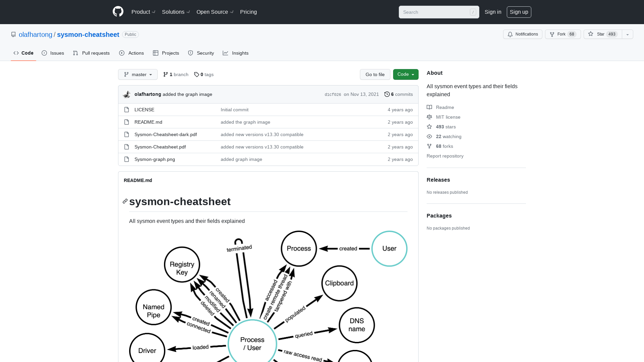Click the bell icon in Notifications button
644x362 pixels.
tap(510, 34)
